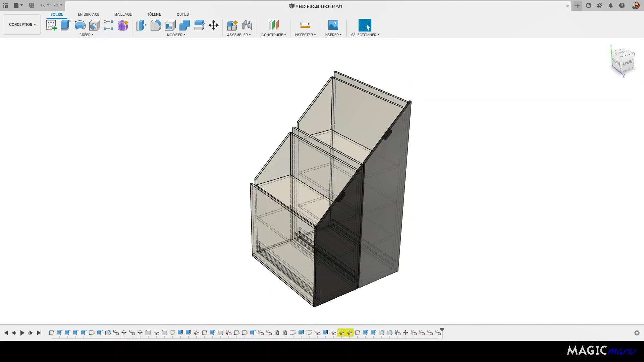Open the INSÉRER menu
The image size is (644, 362).
pyautogui.click(x=333, y=35)
